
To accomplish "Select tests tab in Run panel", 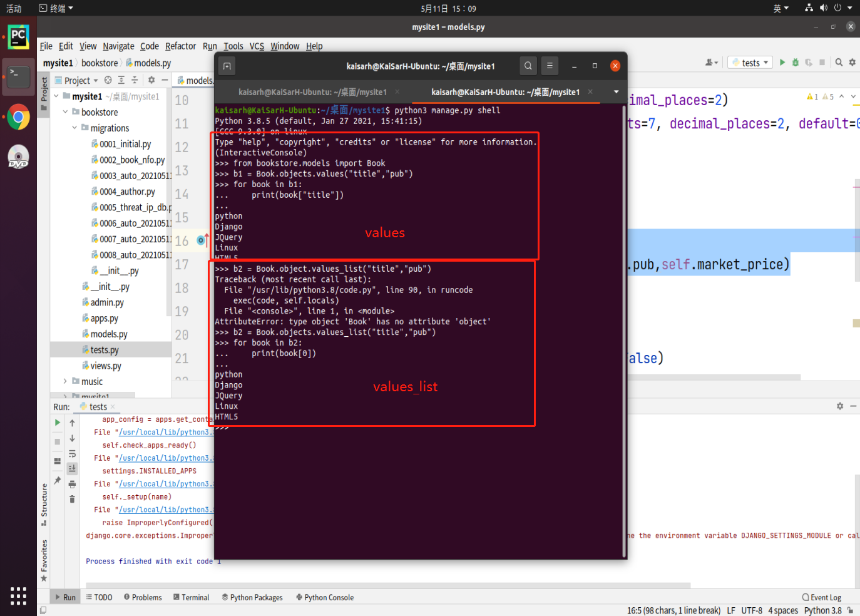I will (x=98, y=407).
